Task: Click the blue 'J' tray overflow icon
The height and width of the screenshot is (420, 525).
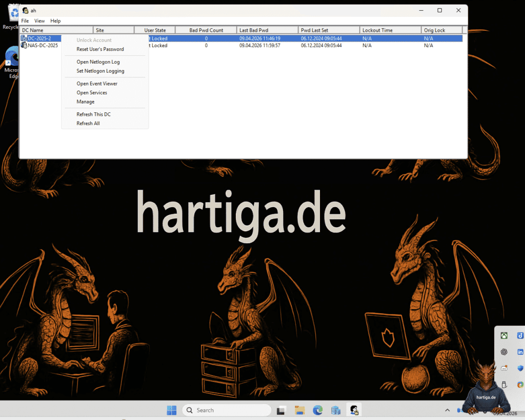Action: [520, 335]
